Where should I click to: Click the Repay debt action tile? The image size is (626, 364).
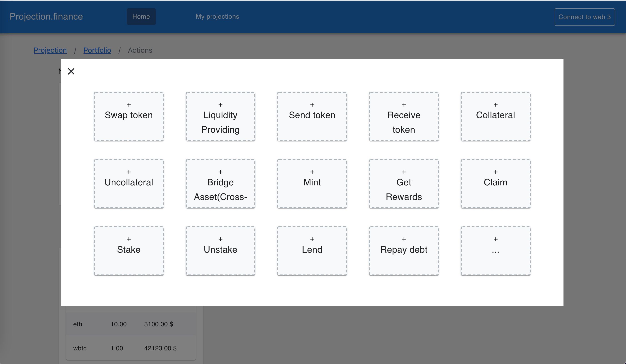tap(404, 251)
